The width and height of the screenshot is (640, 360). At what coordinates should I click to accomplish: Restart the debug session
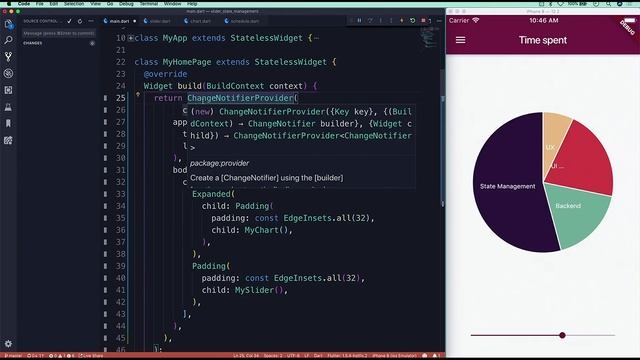[x=412, y=20]
